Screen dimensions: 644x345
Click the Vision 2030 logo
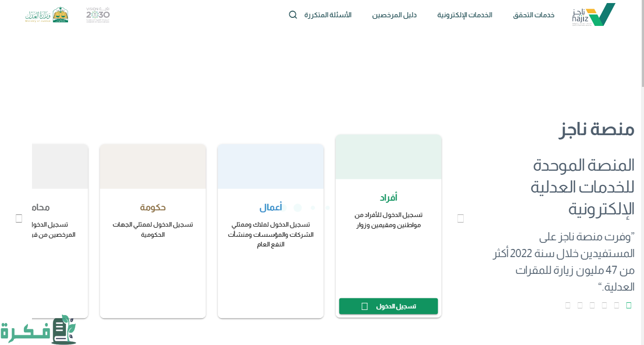coord(98,15)
